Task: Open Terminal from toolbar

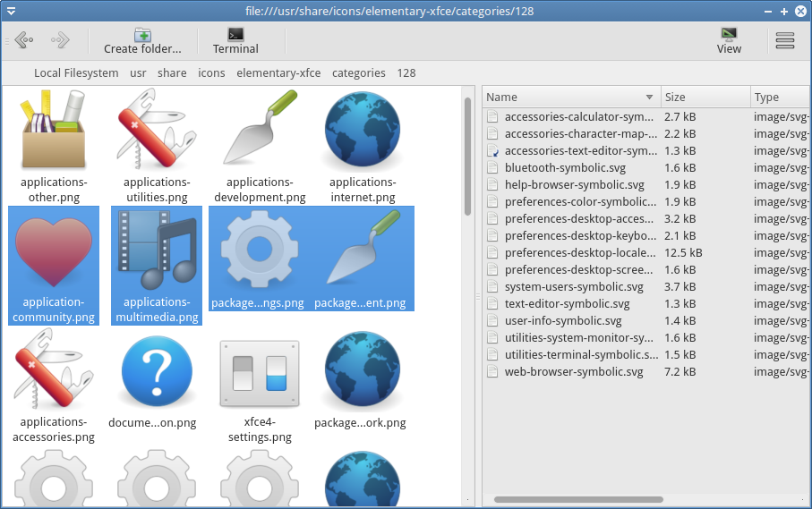Action: 235,41
